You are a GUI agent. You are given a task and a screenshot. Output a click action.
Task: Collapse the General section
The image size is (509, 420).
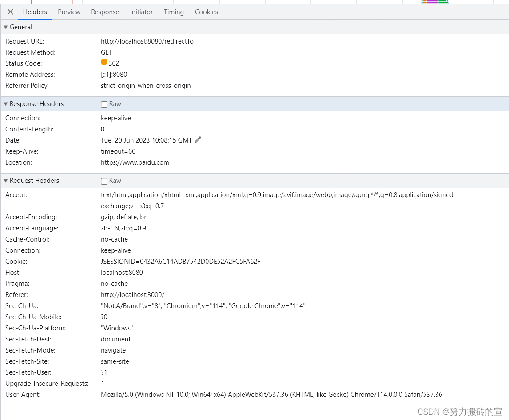click(x=6, y=27)
